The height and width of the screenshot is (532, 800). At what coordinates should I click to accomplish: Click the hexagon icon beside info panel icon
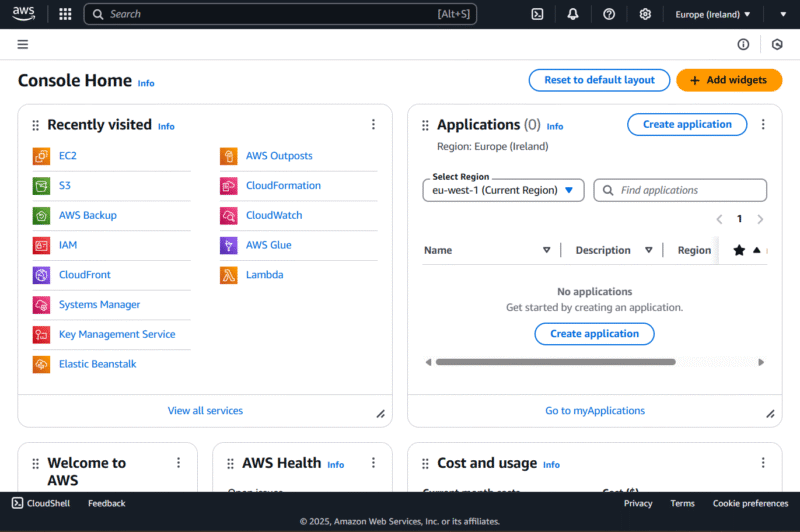point(777,44)
